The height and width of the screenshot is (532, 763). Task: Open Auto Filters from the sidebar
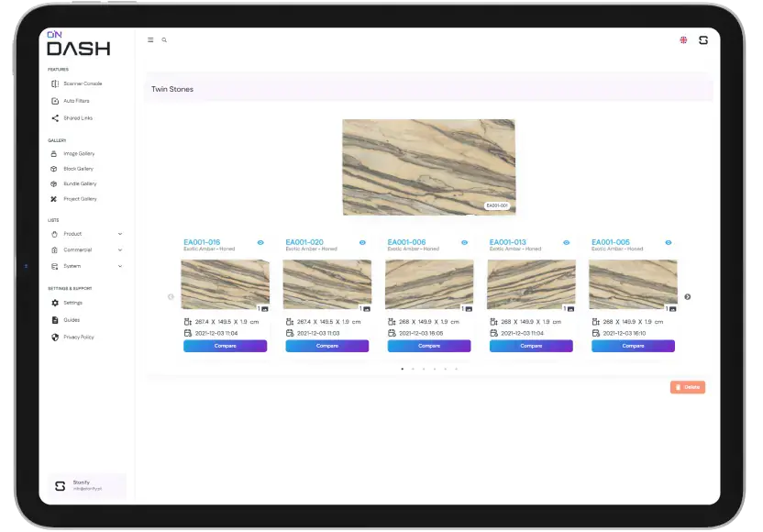coord(75,101)
